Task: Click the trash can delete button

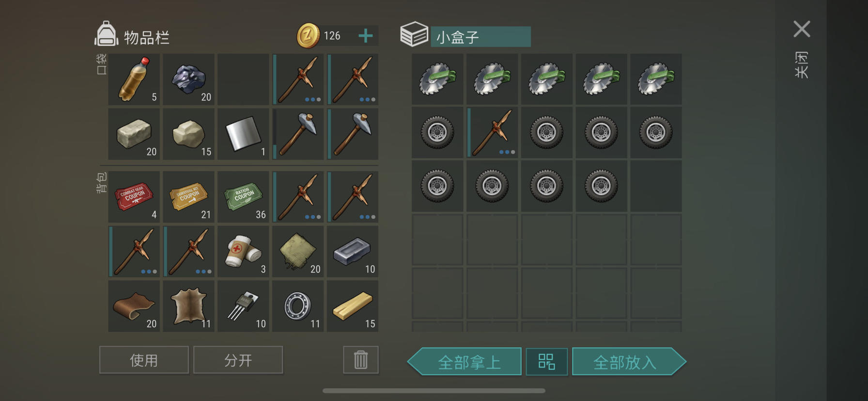Action: coord(361,360)
